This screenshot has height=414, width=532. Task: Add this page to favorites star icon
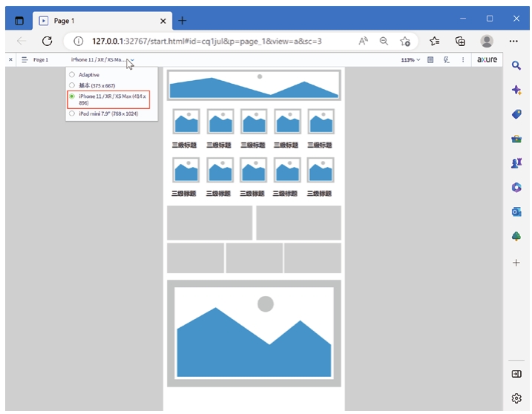tap(405, 42)
